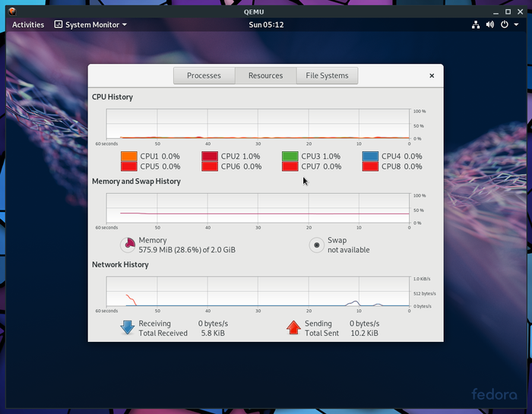Screen dimensions: 532x414
Task: Click the clock showing Sun 05:12
Action: click(266, 24)
